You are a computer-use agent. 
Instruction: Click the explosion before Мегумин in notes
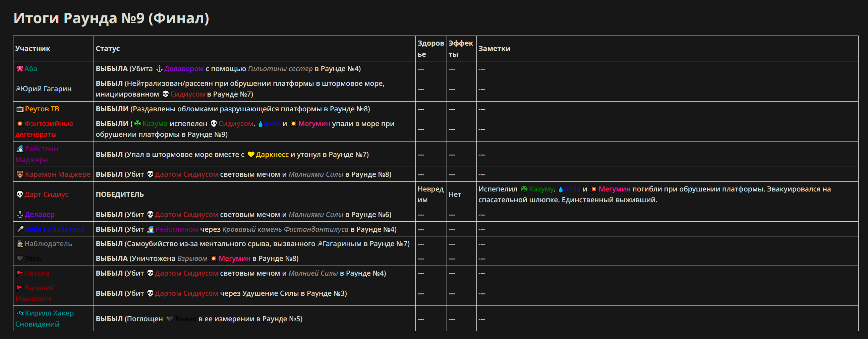pyautogui.click(x=594, y=189)
